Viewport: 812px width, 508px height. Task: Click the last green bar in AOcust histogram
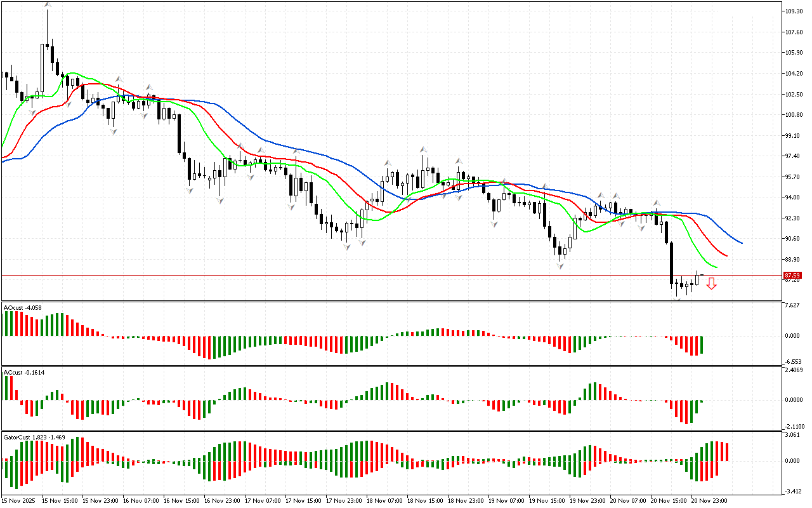tap(702, 345)
